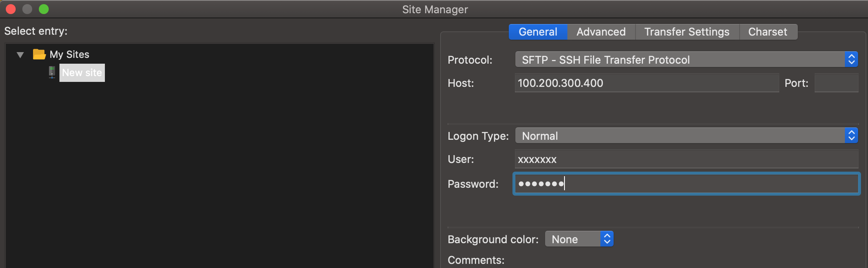Close the Site Manager window
868x268 pixels.
(11, 9)
